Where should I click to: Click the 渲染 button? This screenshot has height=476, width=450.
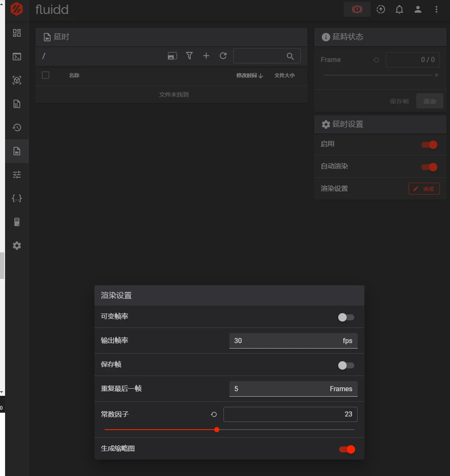(x=429, y=101)
